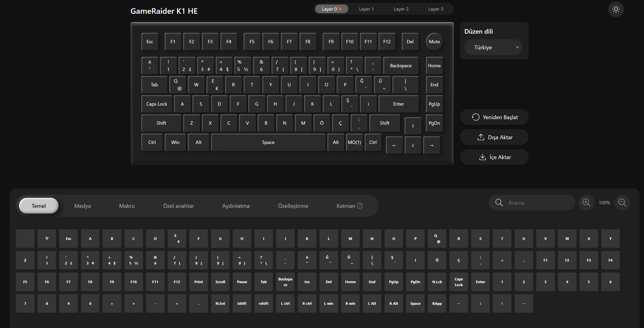Screen dimensions: 644x328
Task: Click the İçe Aktar import button
Action: (x=494, y=157)
